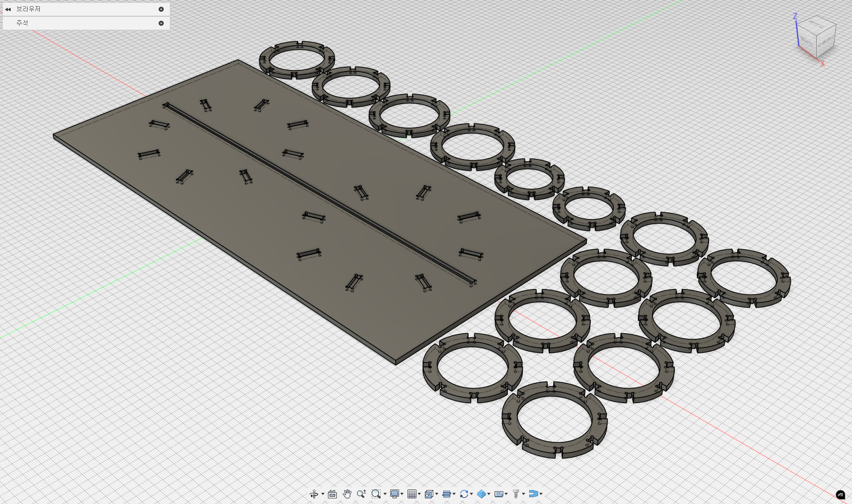The width and height of the screenshot is (852, 504).
Task: Open Display Settings monitor icon
Action: click(x=394, y=494)
